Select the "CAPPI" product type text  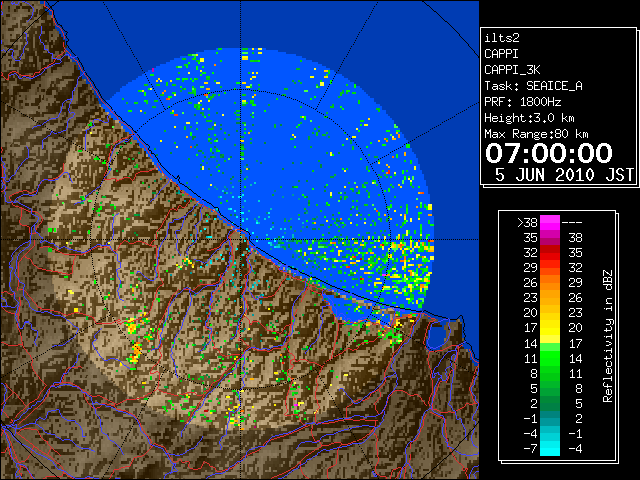(x=501, y=54)
